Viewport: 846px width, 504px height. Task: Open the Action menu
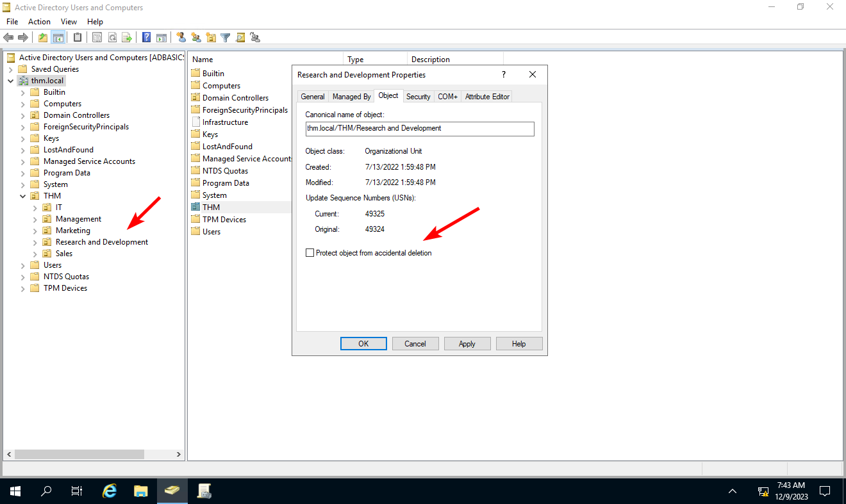pyautogui.click(x=39, y=22)
